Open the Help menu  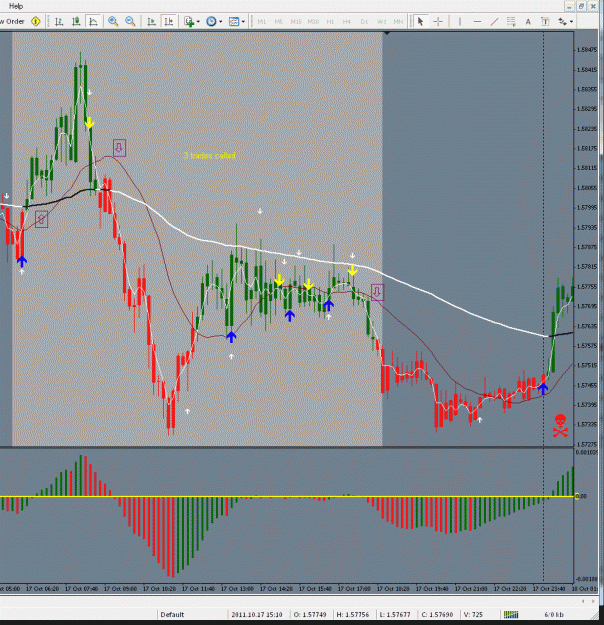pos(16,6)
